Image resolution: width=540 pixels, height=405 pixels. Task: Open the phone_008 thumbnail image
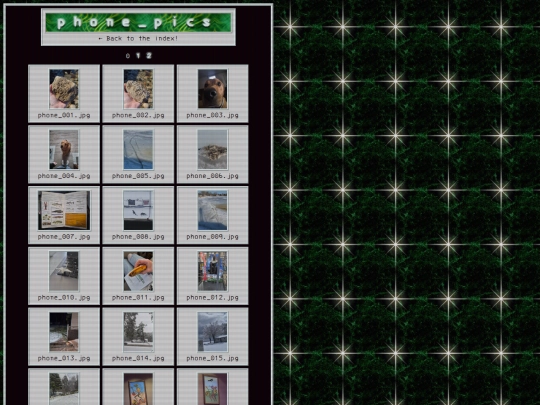point(138,210)
